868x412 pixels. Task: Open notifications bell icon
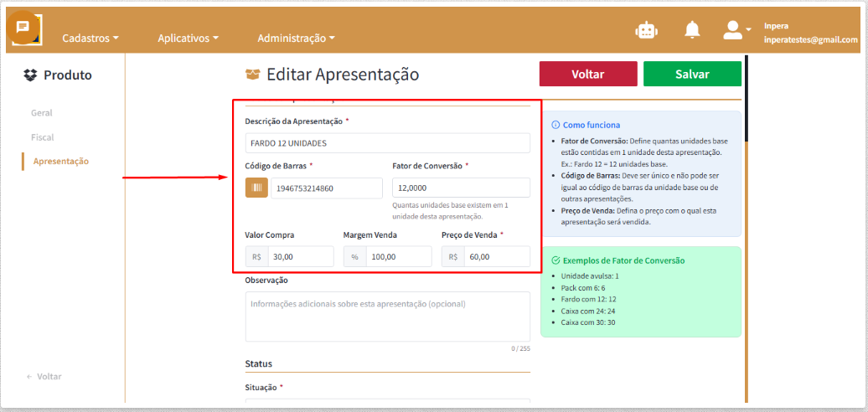click(x=692, y=30)
